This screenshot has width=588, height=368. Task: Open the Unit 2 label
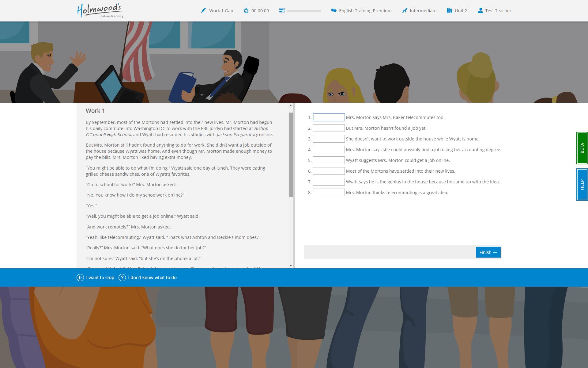(461, 11)
